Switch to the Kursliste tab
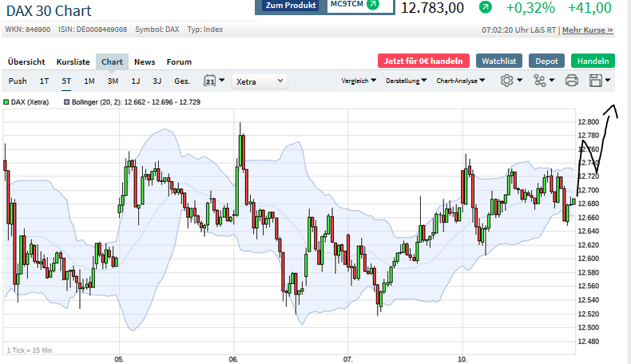The image size is (631, 364). (x=73, y=62)
